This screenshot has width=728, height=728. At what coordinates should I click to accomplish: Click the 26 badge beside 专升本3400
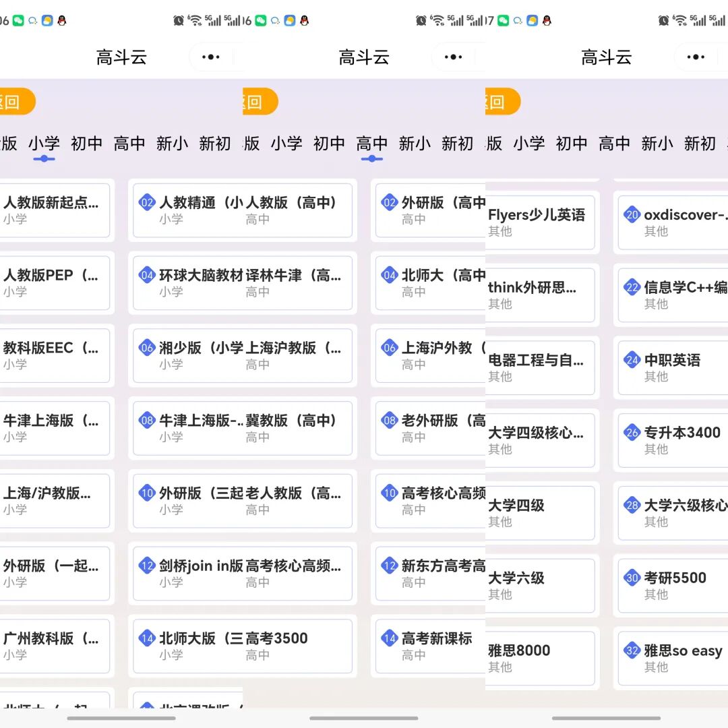click(x=632, y=433)
